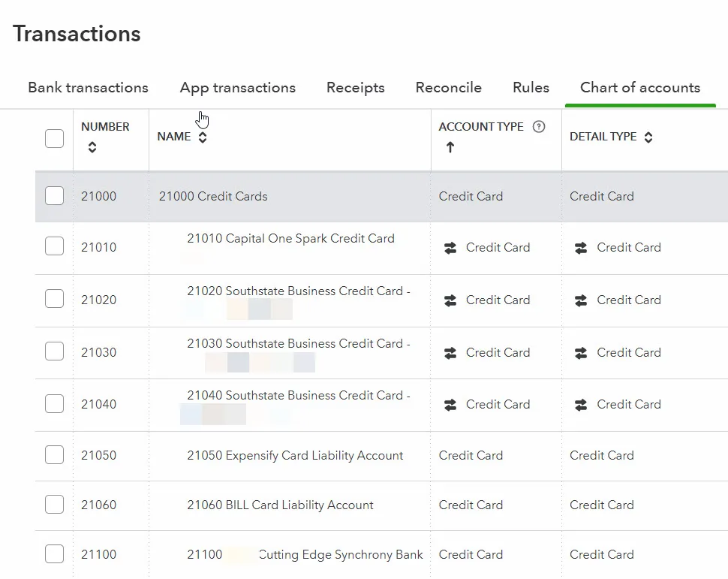Open 21060 BILL Card Liability Account row
The image size is (728, 579).
tap(280, 505)
